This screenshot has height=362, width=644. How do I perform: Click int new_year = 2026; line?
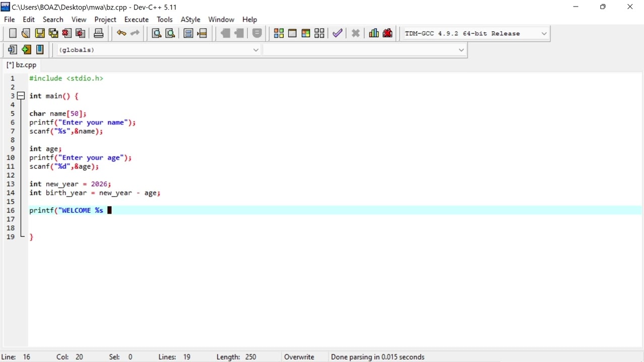point(70,184)
